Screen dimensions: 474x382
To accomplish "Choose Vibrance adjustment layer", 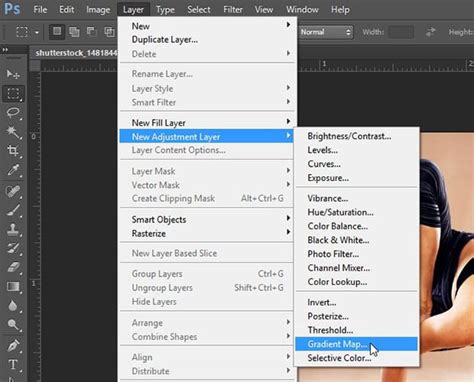I will click(356, 198).
